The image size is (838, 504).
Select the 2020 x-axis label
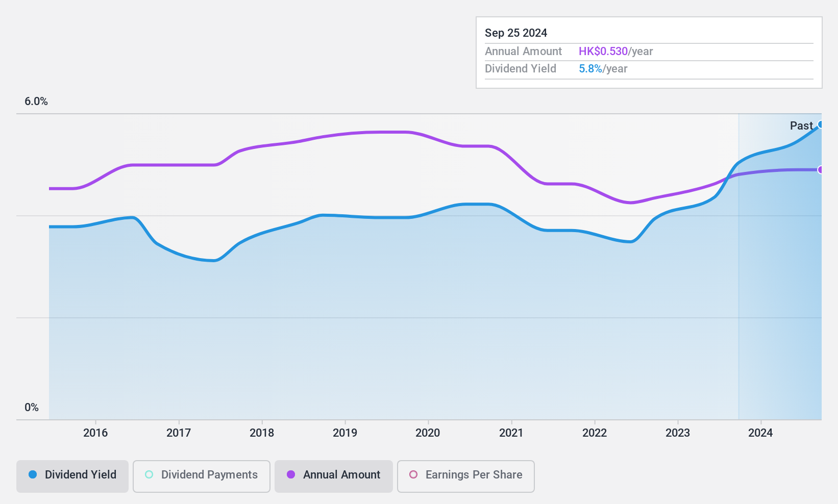pyautogui.click(x=428, y=433)
